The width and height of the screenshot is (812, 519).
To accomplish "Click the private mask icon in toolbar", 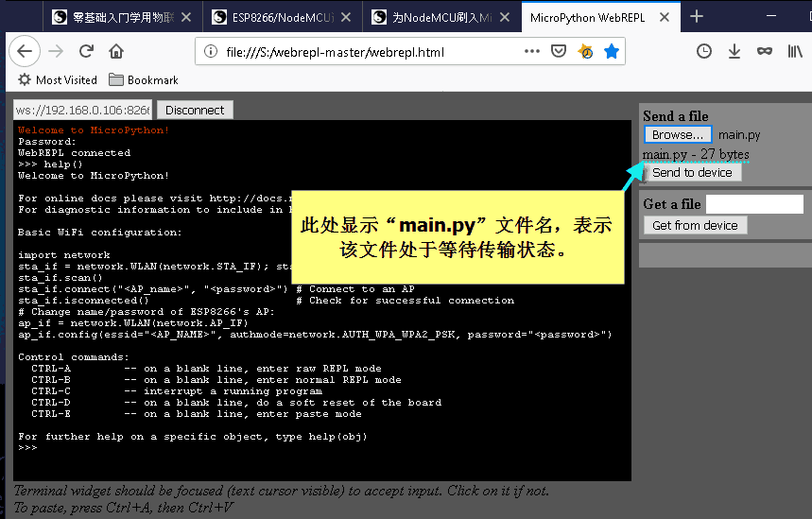I will point(765,51).
